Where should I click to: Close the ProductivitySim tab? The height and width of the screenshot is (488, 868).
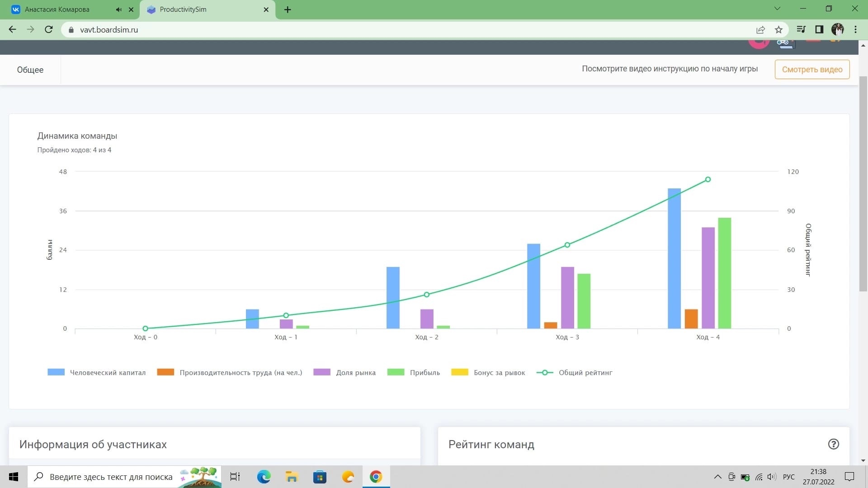pyautogui.click(x=266, y=9)
